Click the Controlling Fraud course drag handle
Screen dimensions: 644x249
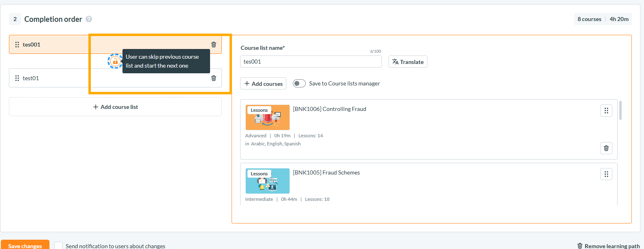pyautogui.click(x=606, y=111)
